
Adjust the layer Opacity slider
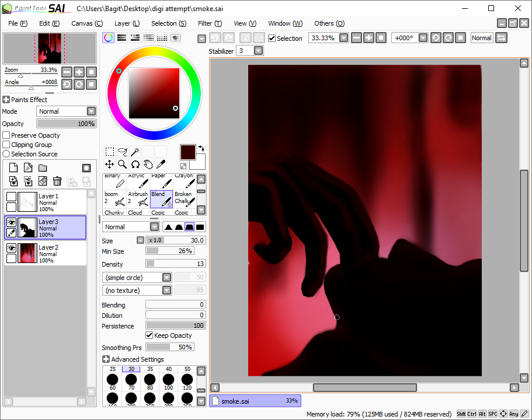67,124
